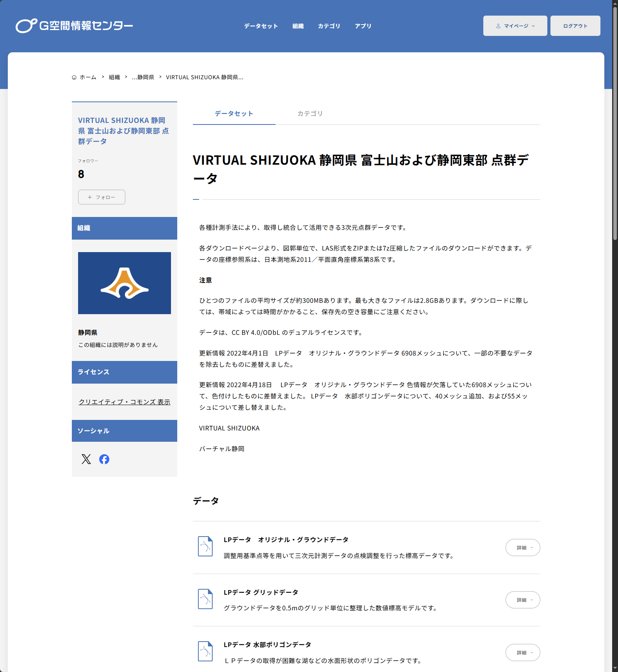Switch to the カテゴリ tab
Viewport: 618px width, 672px height.
[310, 114]
